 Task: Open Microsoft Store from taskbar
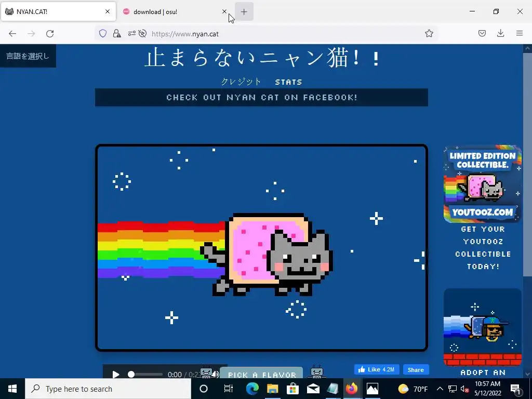[x=292, y=389]
